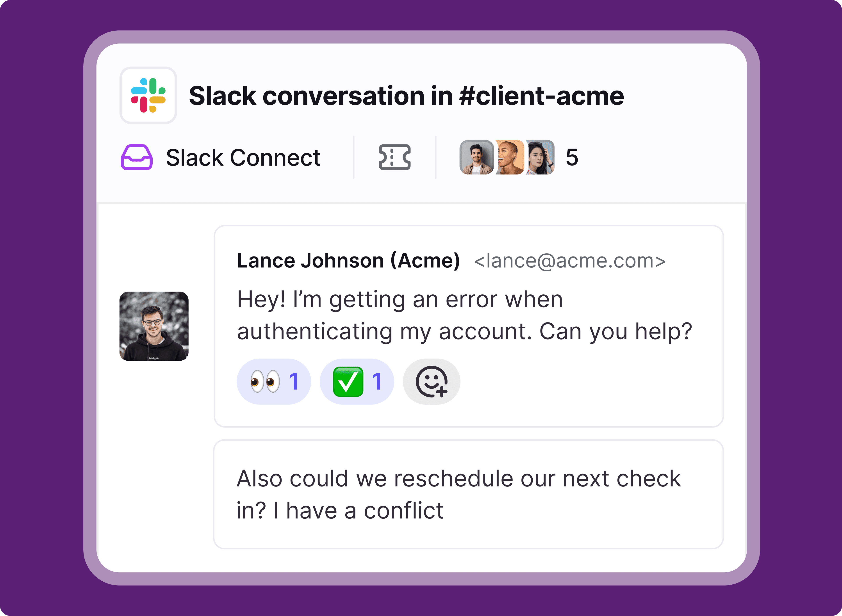Click the Slack logo icon
The image size is (842, 616).
[x=148, y=95]
